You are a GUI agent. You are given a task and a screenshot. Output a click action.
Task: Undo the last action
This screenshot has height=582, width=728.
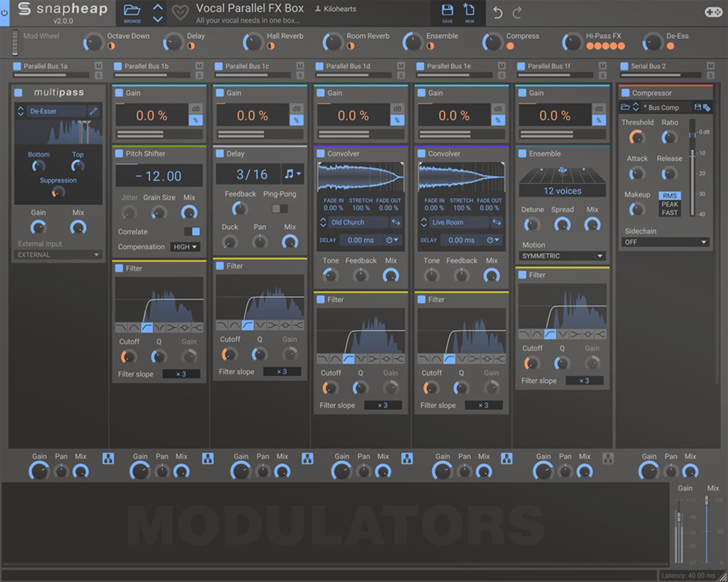(x=498, y=13)
